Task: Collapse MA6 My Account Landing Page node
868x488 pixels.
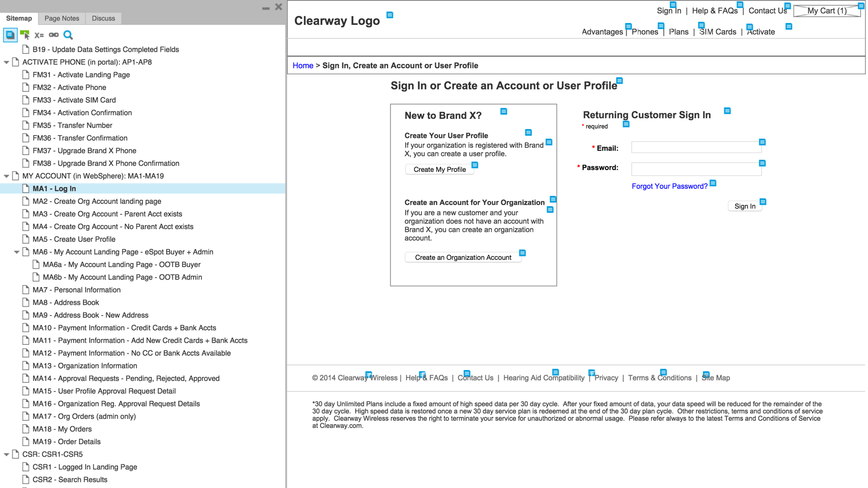Action: (x=16, y=252)
